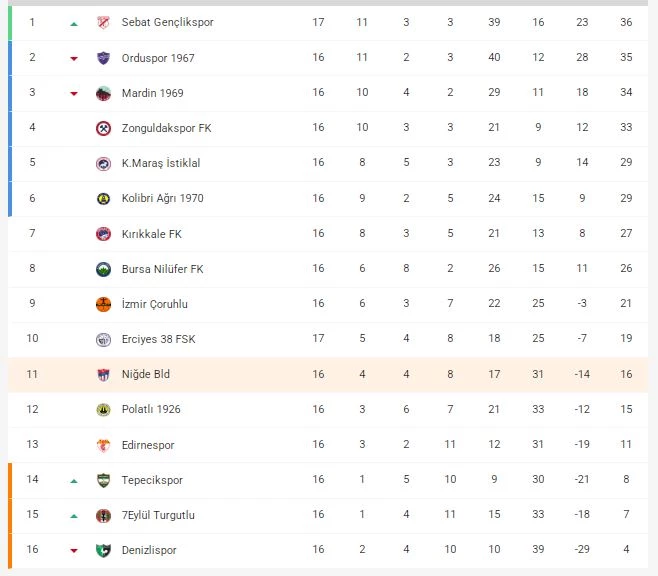Select the Kolibri Ağrı 1970 logo

103,198
